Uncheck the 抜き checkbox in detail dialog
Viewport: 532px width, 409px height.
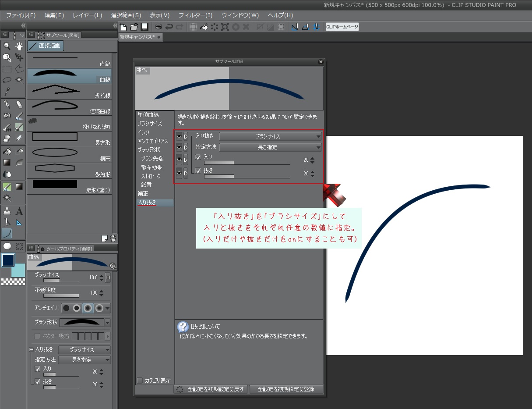(x=198, y=171)
